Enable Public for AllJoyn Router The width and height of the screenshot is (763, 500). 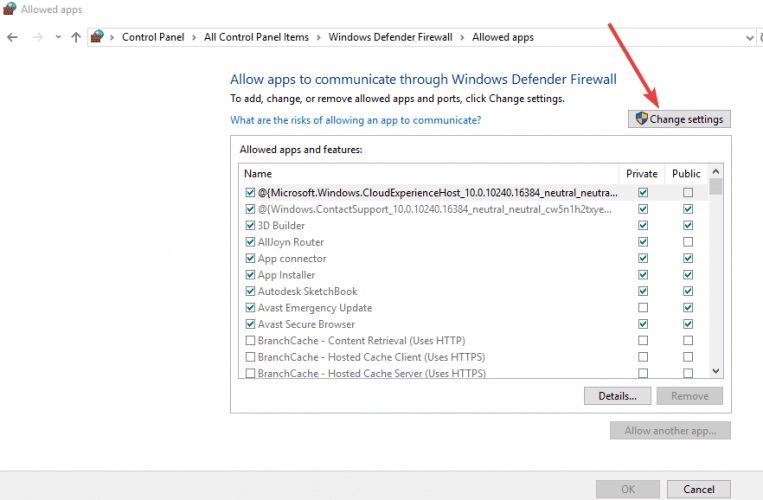(x=688, y=242)
